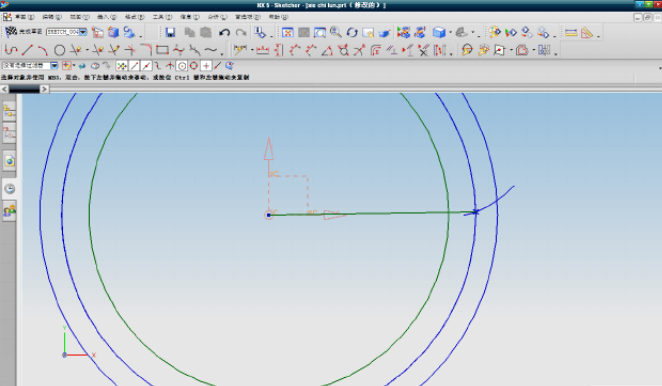The image size is (662, 386).
Task: Click the Show/Remove Constraints icon
Action: pyautogui.click(x=423, y=50)
